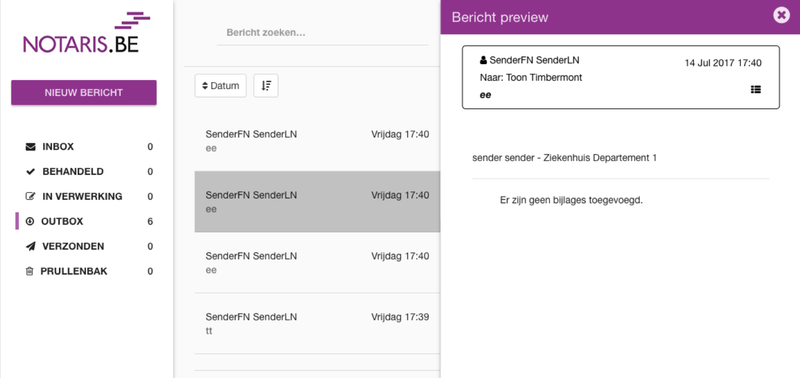Click the Prullenbak trash icon

click(29, 271)
